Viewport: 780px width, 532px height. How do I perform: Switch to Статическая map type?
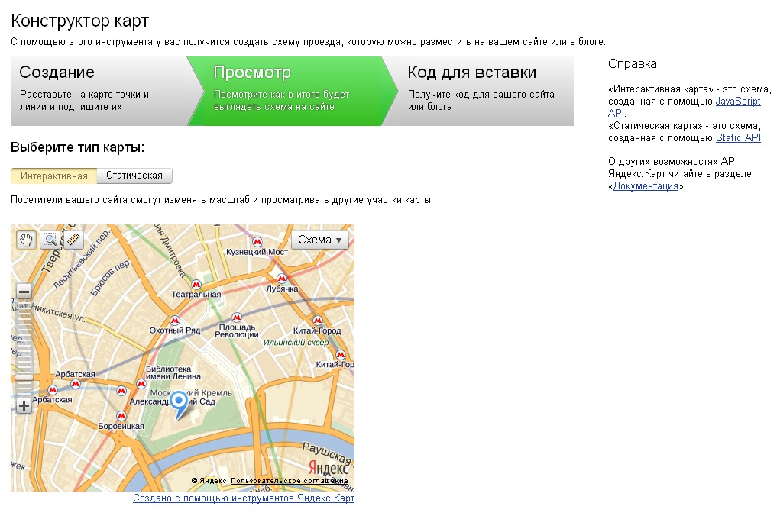point(134,176)
